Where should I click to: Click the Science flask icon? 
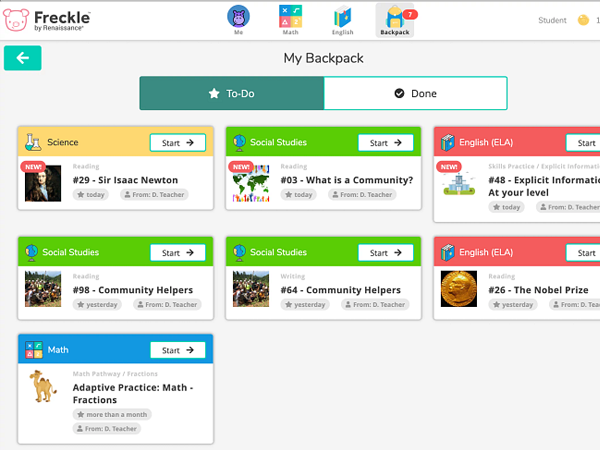pos(33,142)
